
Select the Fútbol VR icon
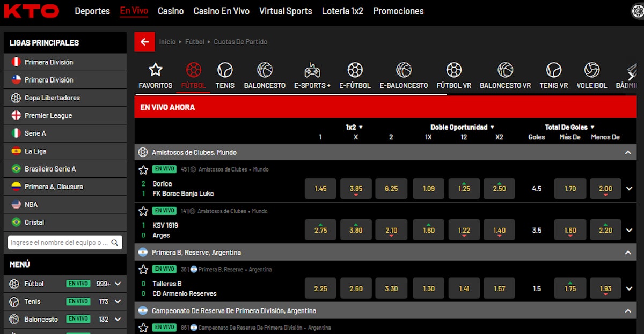coord(453,70)
